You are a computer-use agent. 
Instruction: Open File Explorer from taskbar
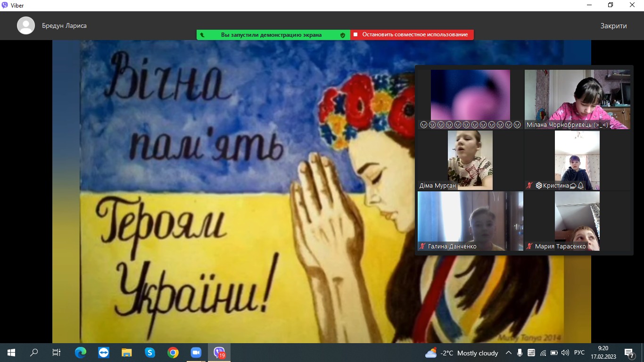pos(126,353)
